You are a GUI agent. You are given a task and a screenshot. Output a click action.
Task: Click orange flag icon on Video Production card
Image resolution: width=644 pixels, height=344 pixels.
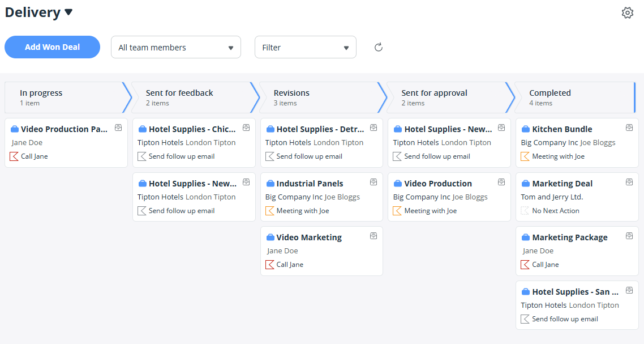pos(397,211)
